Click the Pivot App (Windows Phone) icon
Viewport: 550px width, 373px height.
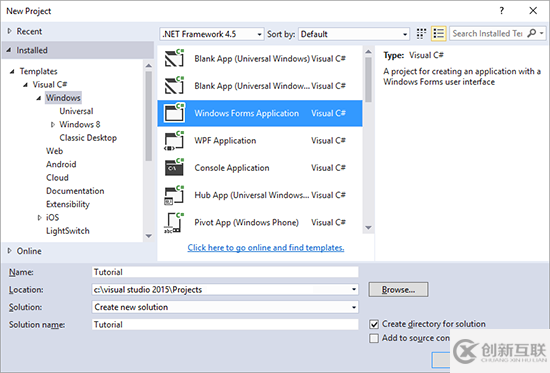coord(174,222)
